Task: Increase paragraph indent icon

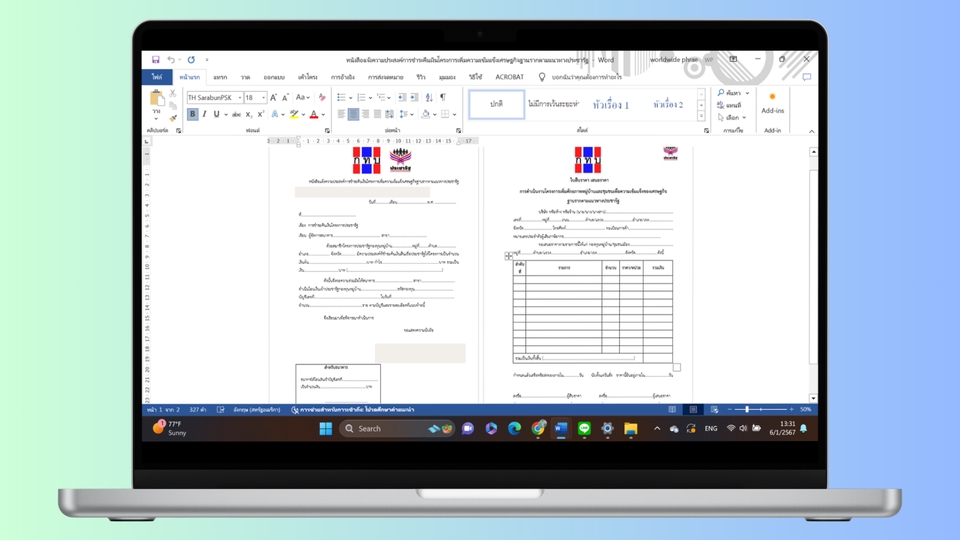Action: pyautogui.click(x=414, y=97)
